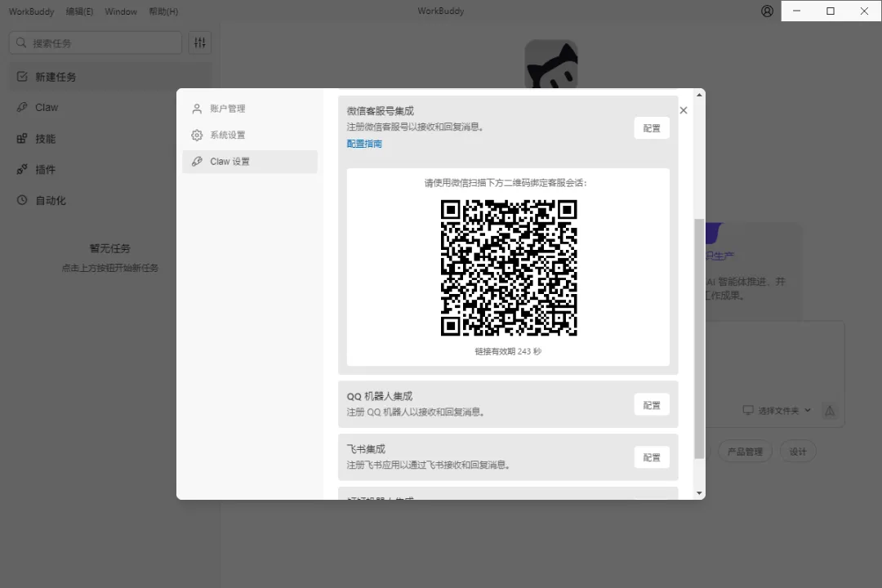The width and height of the screenshot is (882, 588).
Task: Open the 编辑(E) menu
Action: point(79,11)
